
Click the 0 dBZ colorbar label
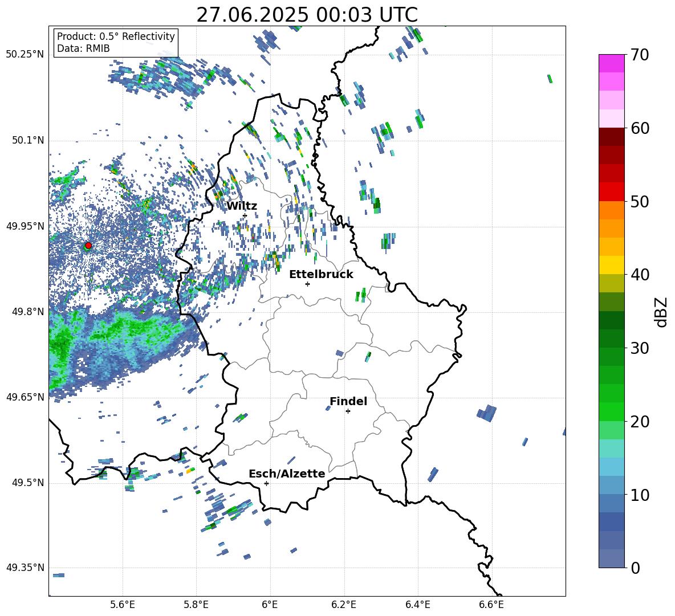(636, 568)
